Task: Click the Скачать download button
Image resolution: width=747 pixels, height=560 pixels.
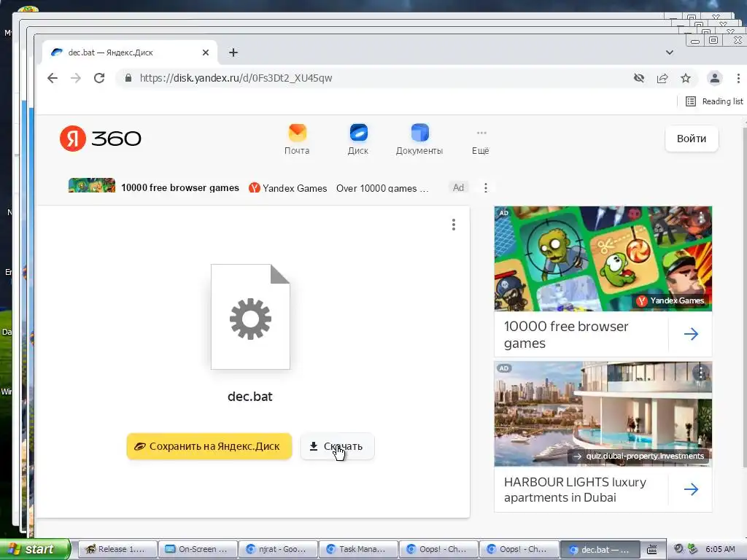Action: tap(337, 446)
